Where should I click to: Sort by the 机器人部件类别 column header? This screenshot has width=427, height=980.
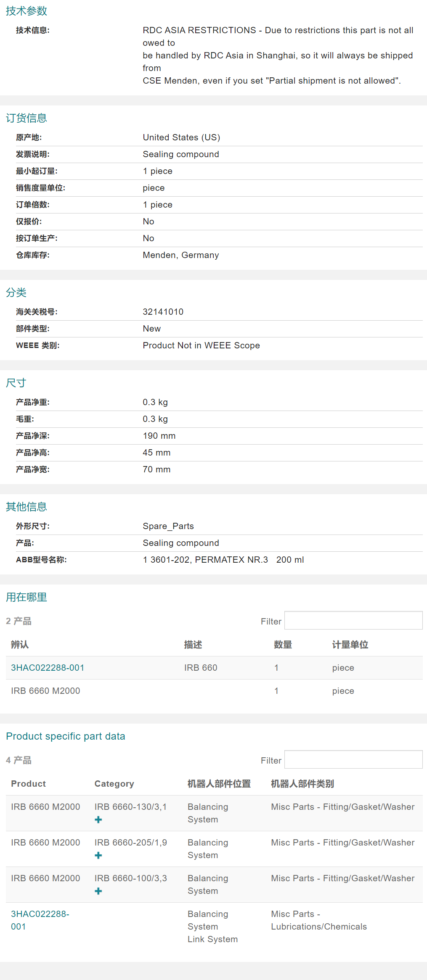click(302, 784)
